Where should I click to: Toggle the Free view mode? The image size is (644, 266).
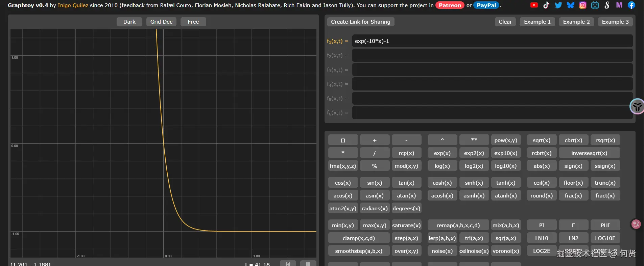[x=193, y=22]
